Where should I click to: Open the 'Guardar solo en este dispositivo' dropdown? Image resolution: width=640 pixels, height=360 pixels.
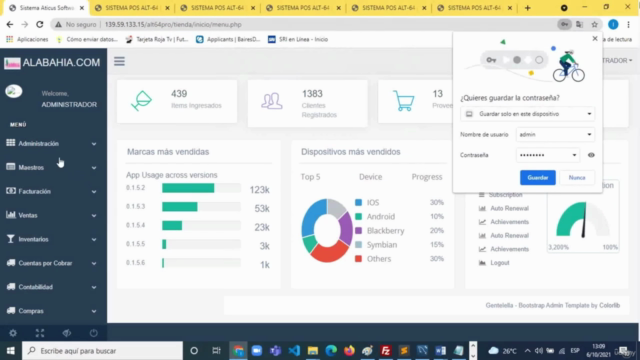click(x=527, y=114)
